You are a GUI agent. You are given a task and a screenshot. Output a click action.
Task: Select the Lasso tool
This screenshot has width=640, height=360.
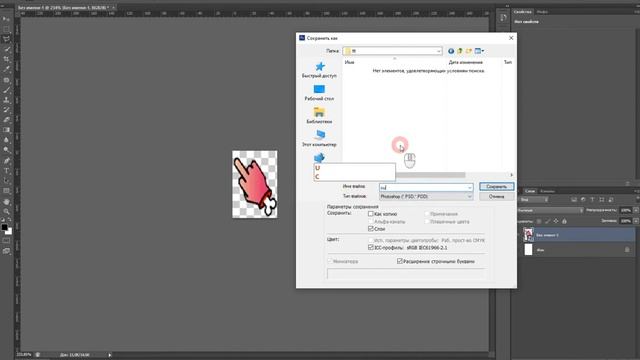(x=6, y=39)
